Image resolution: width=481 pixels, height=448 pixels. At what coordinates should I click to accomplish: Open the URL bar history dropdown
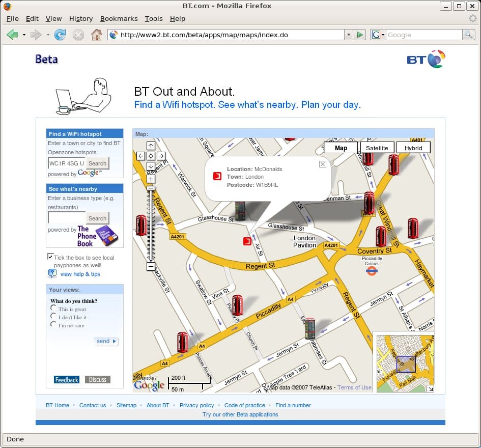tap(349, 35)
